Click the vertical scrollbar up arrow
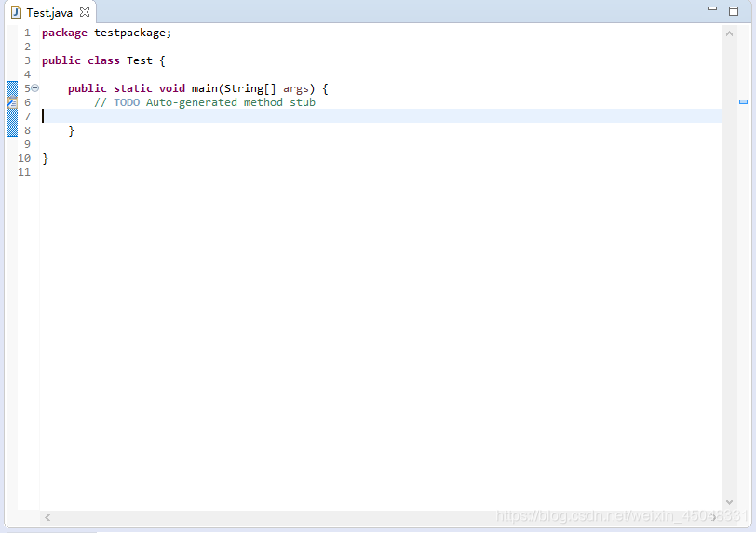The width and height of the screenshot is (756, 533). pyautogui.click(x=729, y=33)
